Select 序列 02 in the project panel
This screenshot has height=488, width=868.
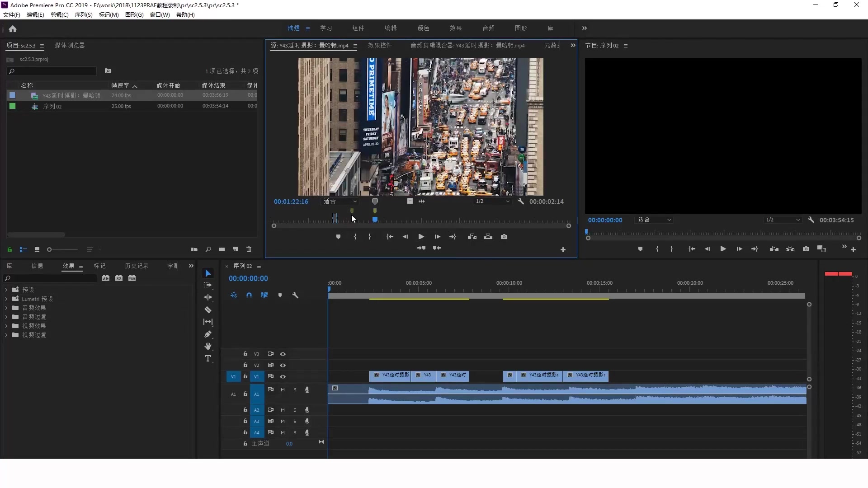pyautogui.click(x=52, y=107)
